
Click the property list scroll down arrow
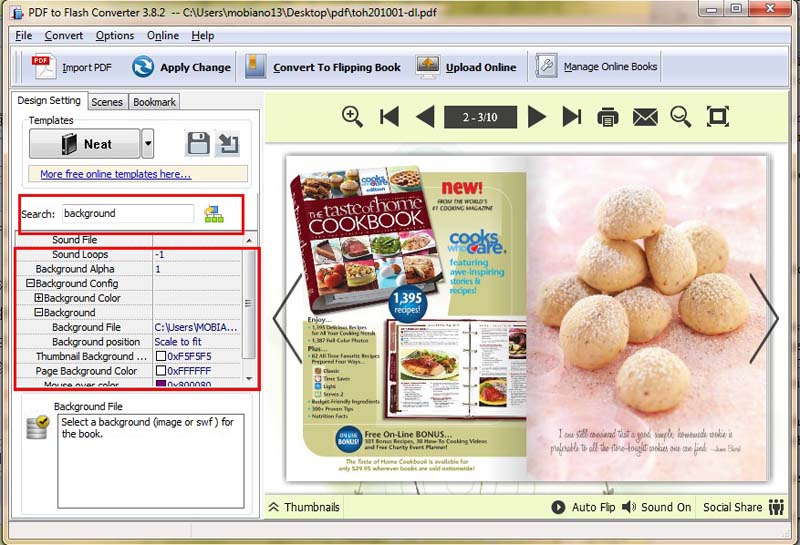tap(248, 378)
